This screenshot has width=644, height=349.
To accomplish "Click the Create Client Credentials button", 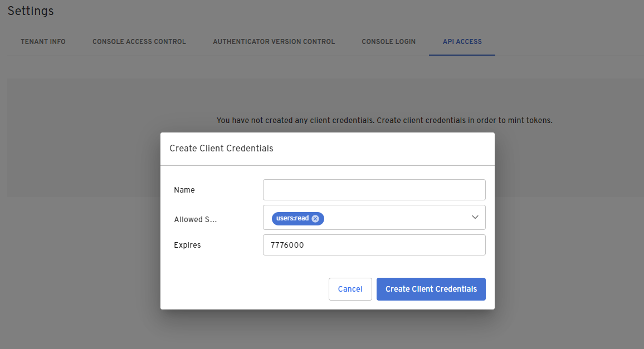I will pos(431,289).
